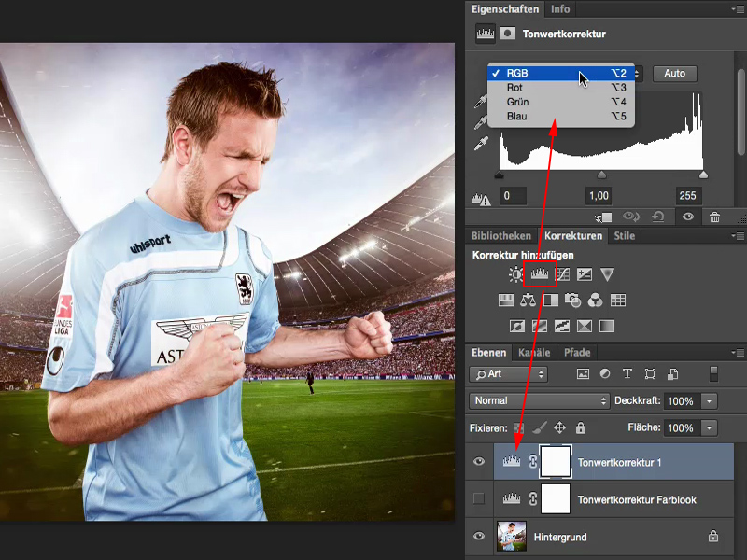This screenshot has width=747, height=560.
Task: Switch to the Stile tab
Action: click(624, 236)
